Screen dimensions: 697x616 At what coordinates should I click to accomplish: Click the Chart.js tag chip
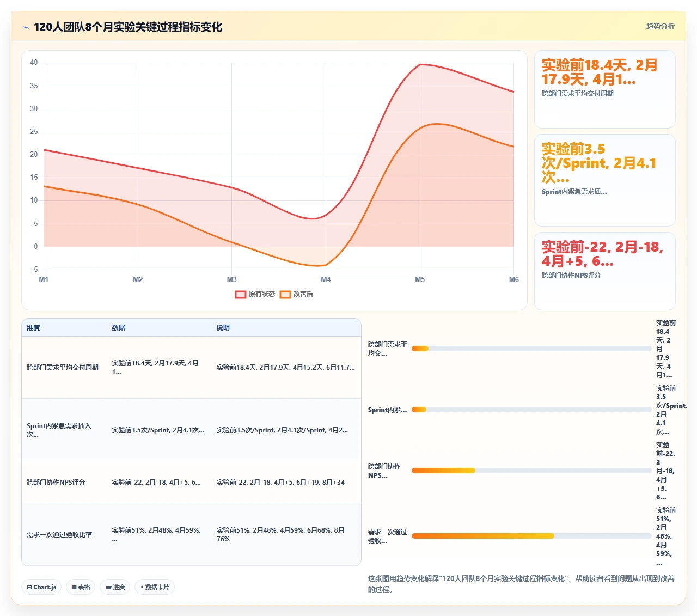[41, 587]
